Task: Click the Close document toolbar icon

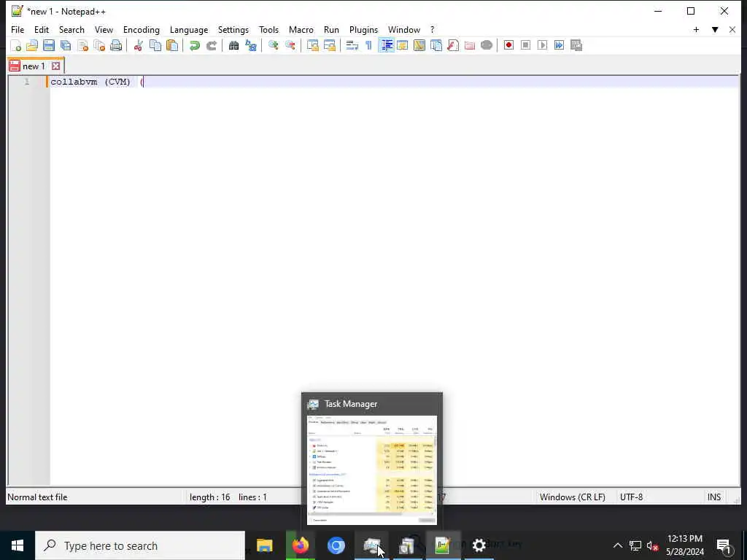Action: point(83,45)
